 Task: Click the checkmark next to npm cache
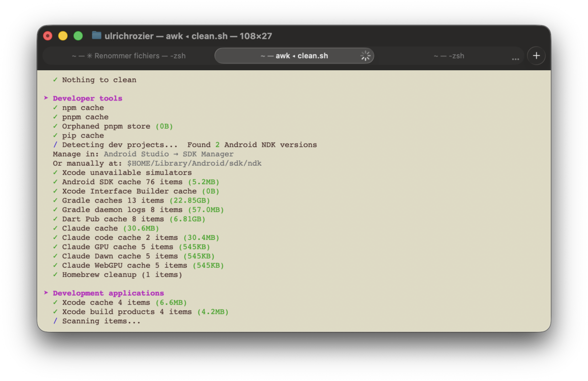pos(55,107)
